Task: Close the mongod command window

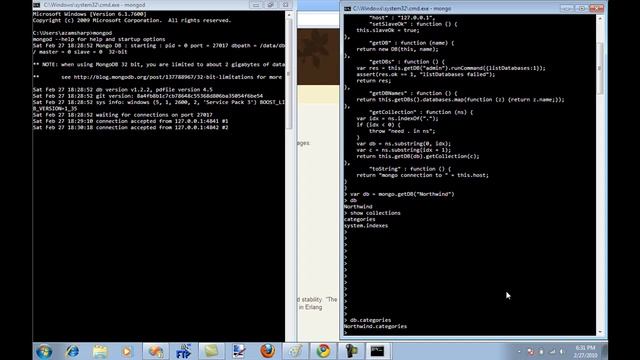Action: pyautogui.click(x=285, y=5)
